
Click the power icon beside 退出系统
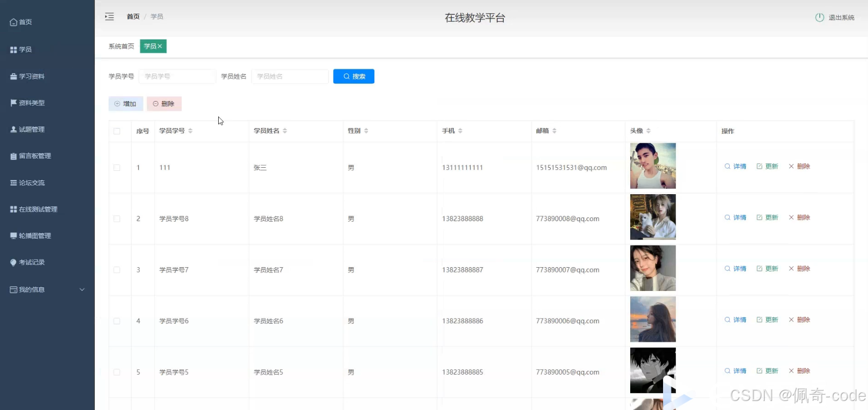point(819,17)
